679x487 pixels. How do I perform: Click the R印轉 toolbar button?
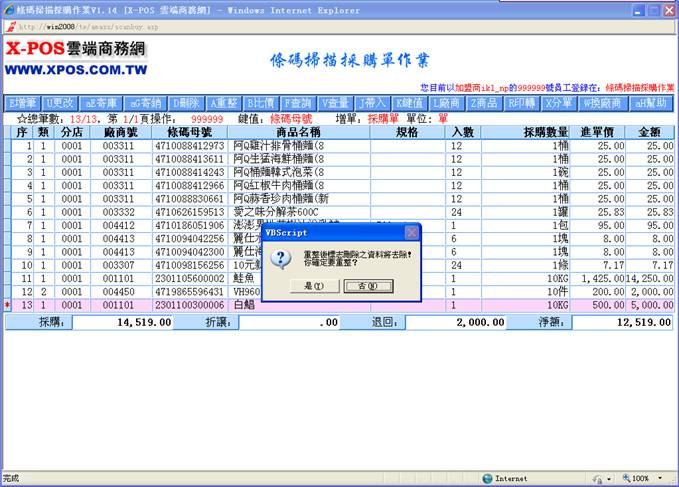pos(522,103)
